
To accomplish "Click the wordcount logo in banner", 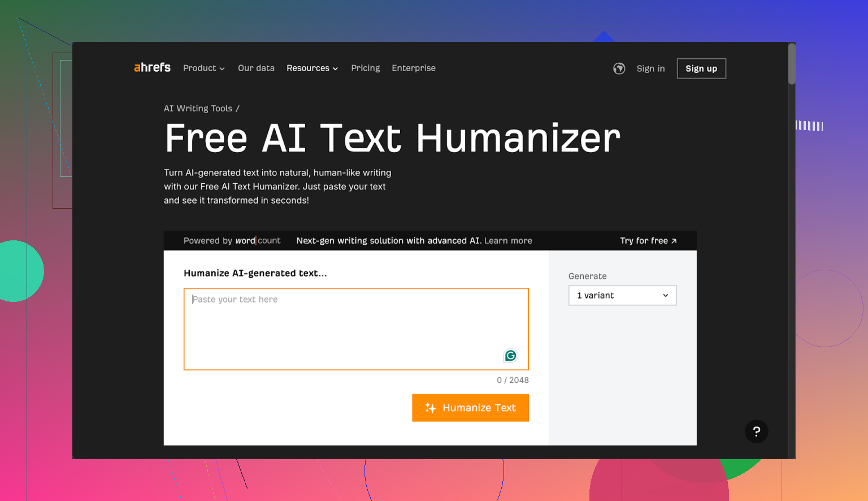I will click(258, 241).
